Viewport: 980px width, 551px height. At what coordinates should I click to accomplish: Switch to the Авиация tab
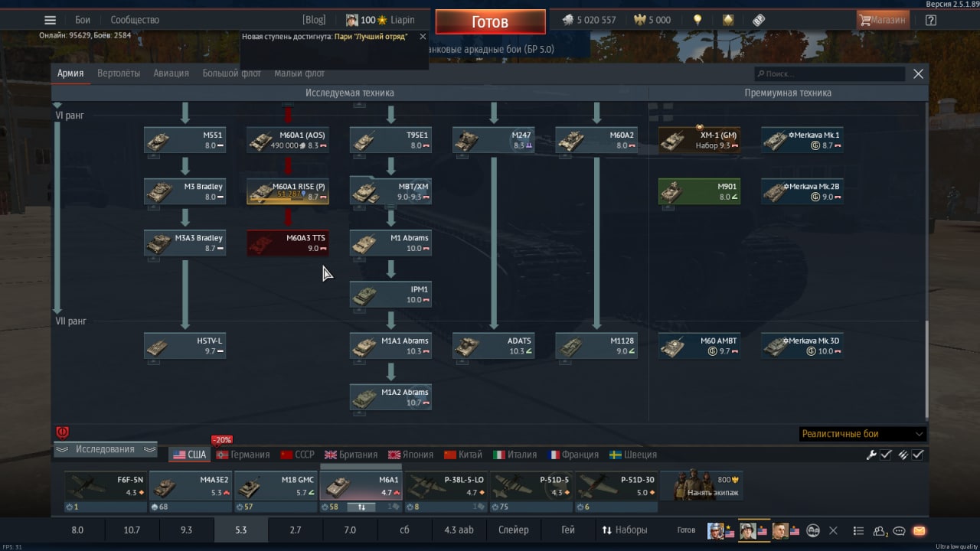pyautogui.click(x=171, y=73)
